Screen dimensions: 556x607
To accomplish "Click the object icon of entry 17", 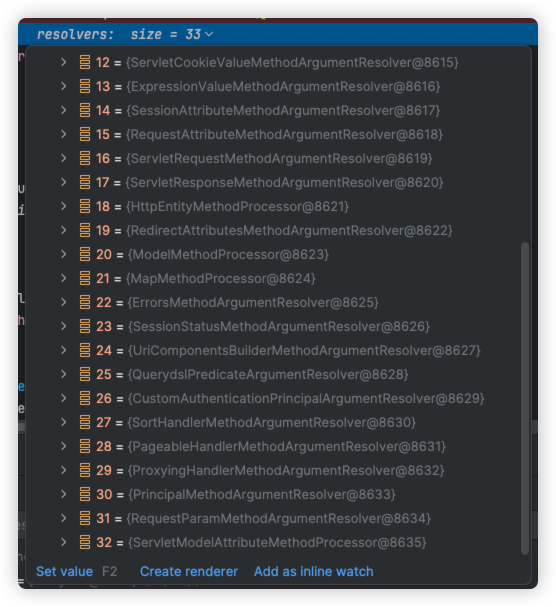I will 85,182.
